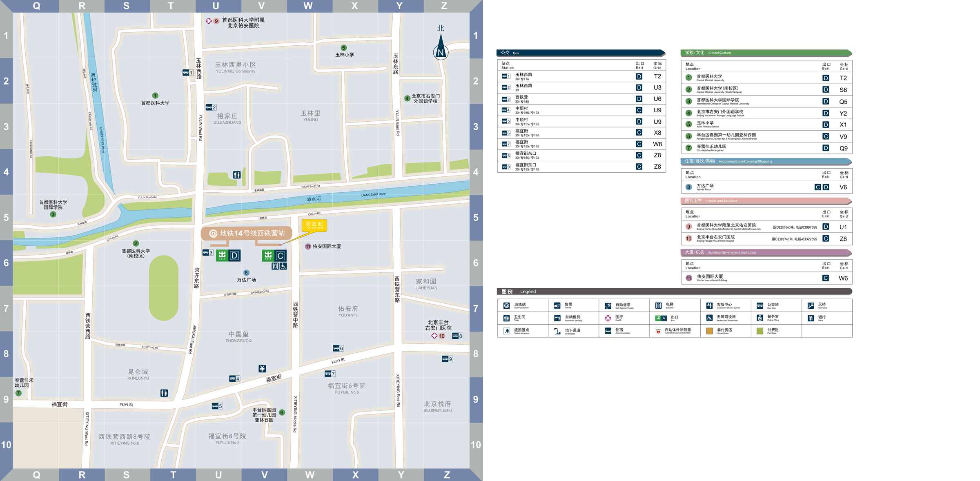
Task: Click the orange Unpaid Area swatch
Action: 709,331
